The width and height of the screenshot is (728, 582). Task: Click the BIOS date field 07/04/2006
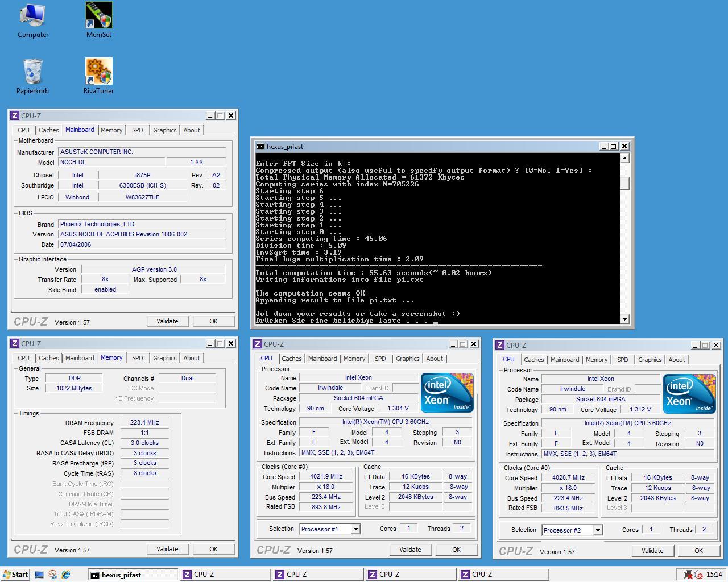click(x=142, y=244)
